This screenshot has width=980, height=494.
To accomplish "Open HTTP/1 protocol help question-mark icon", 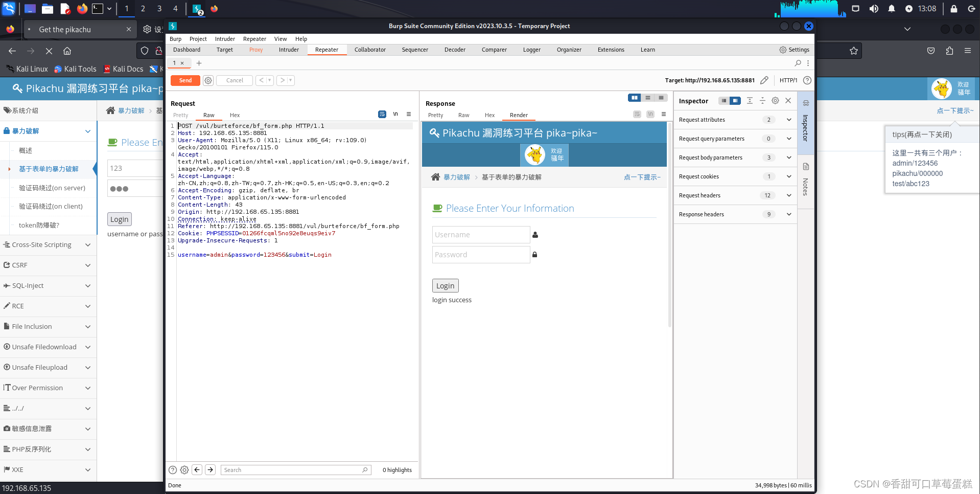I will click(x=807, y=80).
